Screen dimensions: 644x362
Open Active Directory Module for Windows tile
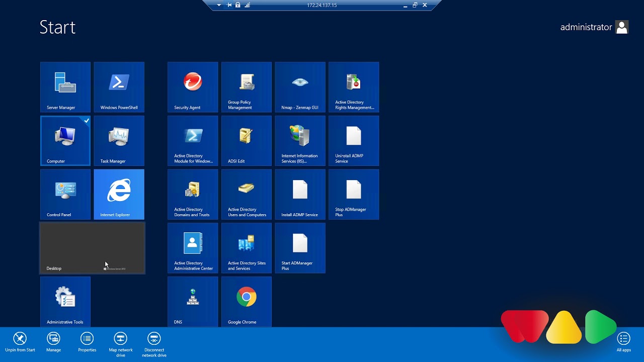coord(193,141)
